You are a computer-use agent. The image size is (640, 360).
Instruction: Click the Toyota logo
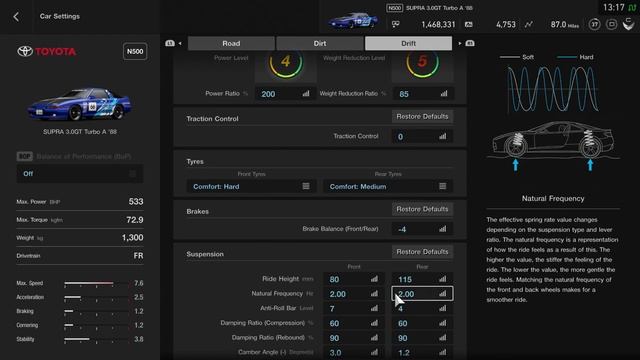tap(47, 51)
